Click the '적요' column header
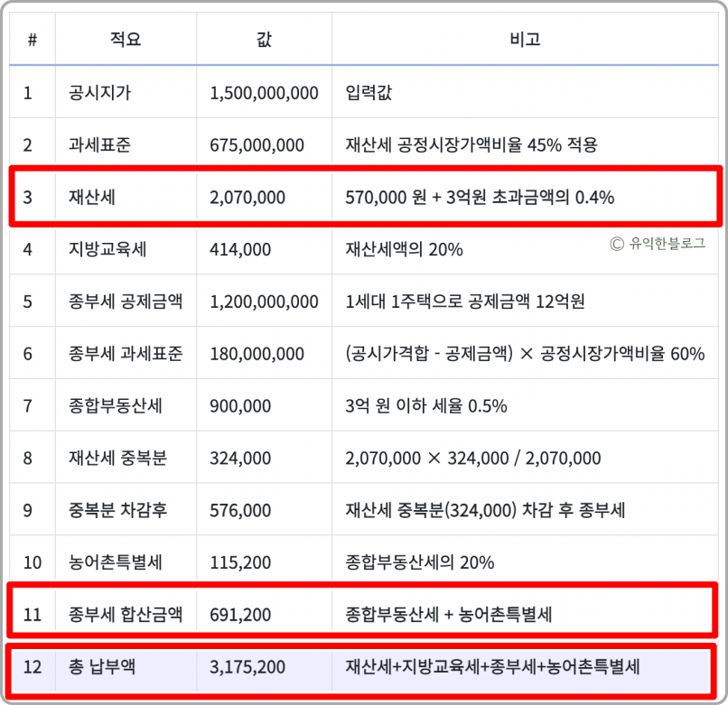The image size is (728, 705). (x=126, y=39)
